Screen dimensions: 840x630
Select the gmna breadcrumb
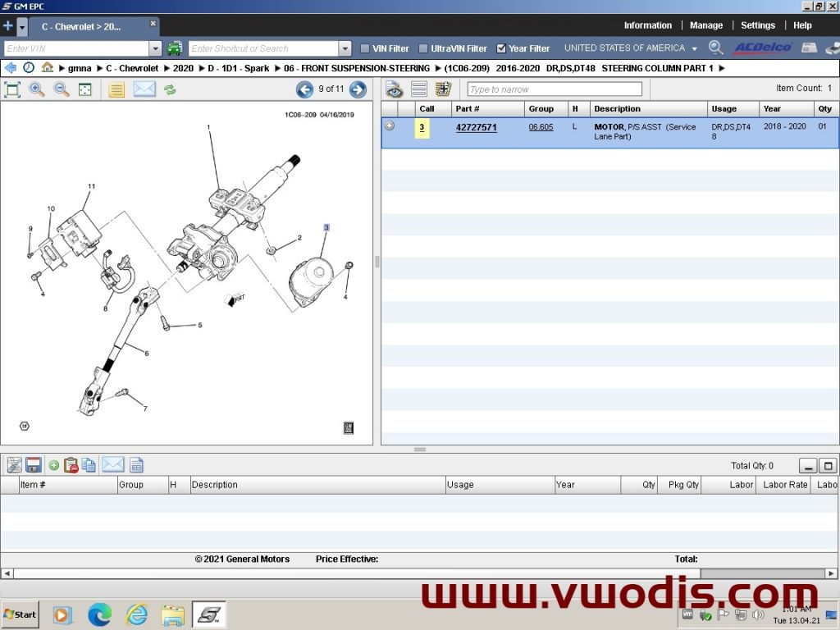click(x=80, y=69)
